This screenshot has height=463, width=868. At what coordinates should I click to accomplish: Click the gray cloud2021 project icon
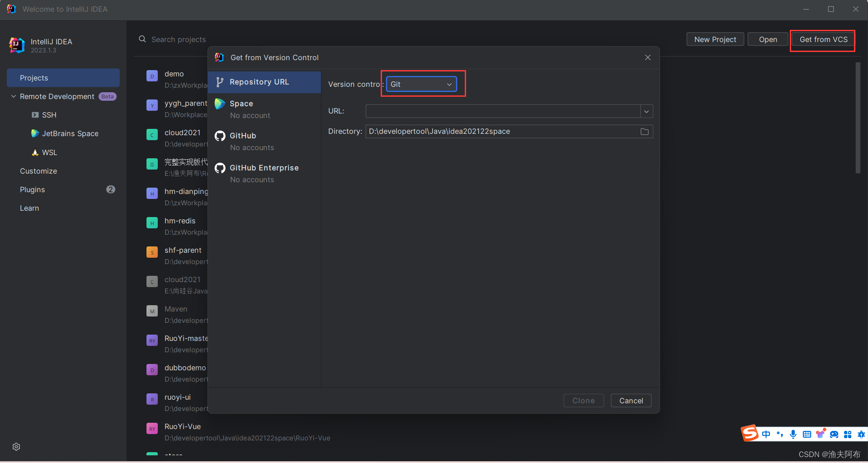[x=152, y=282]
